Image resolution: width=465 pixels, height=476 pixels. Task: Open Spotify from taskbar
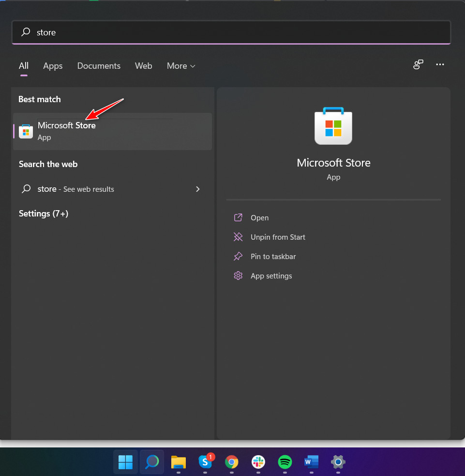coord(285,462)
